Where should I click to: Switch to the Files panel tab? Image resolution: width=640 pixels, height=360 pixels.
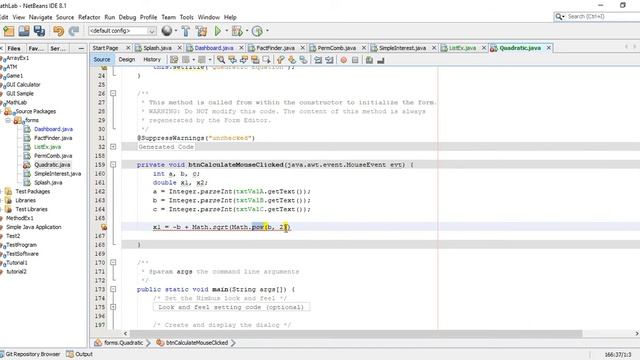point(14,48)
